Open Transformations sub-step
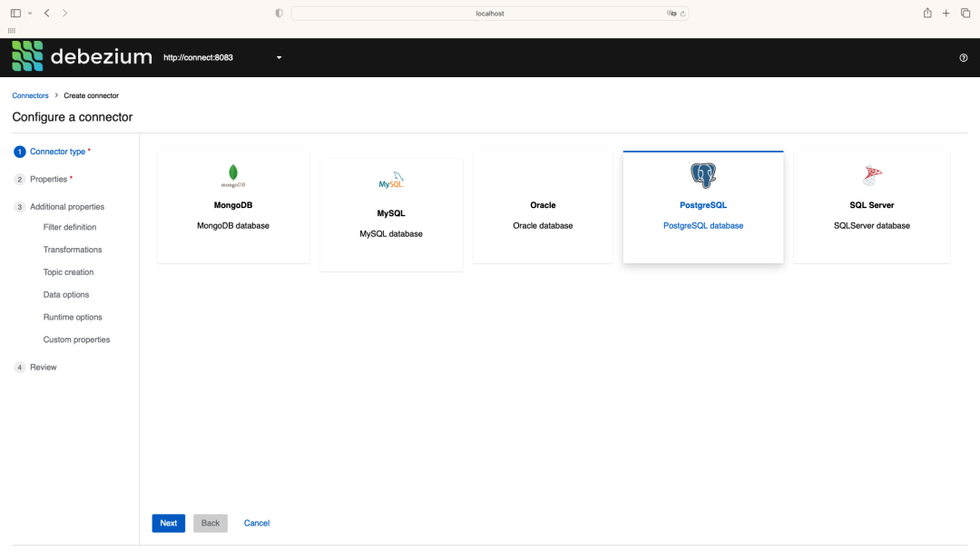This screenshot has width=980, height=552. 73,250
